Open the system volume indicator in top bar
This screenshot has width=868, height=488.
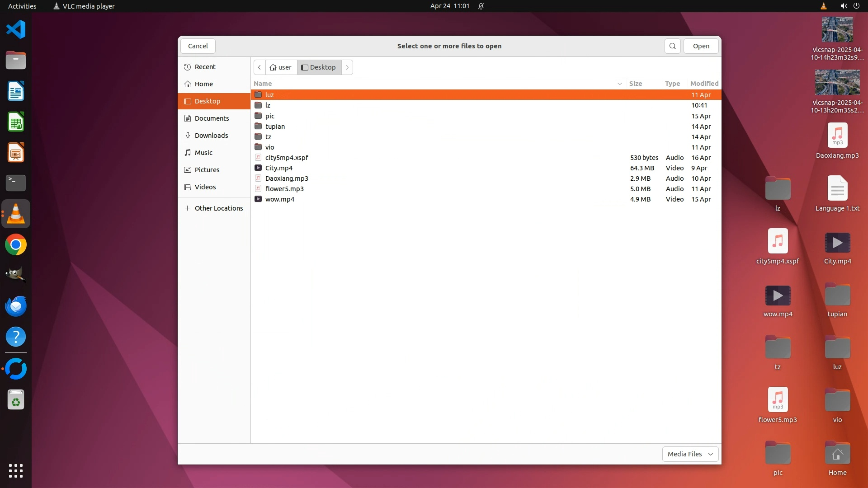(x=843, y=6)
